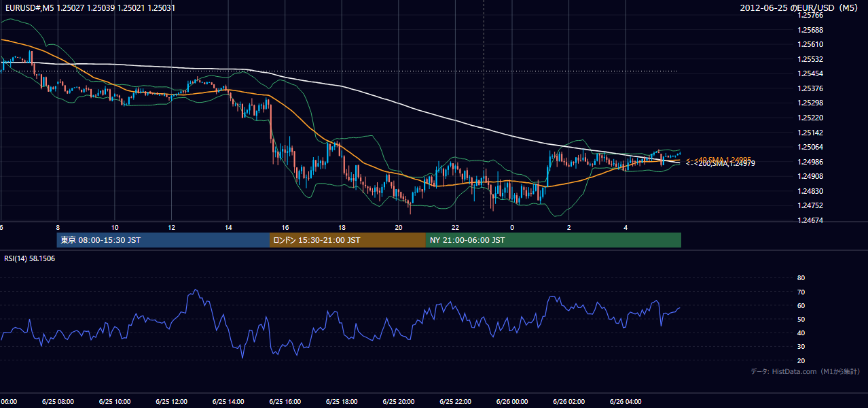Click price axis value 1.24830
Screen dimensions: 868x408
(810, 191)
